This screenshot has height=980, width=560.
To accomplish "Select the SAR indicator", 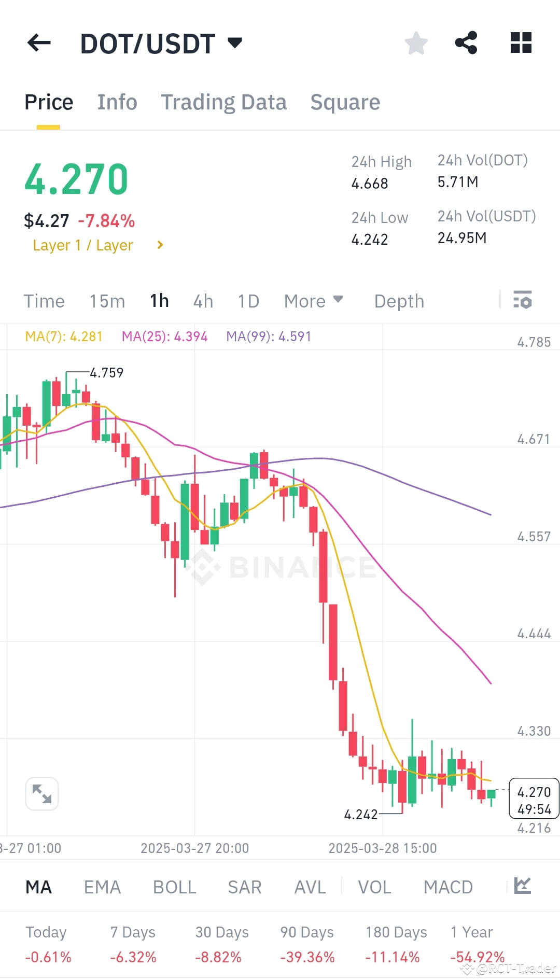I will (244, 887).
